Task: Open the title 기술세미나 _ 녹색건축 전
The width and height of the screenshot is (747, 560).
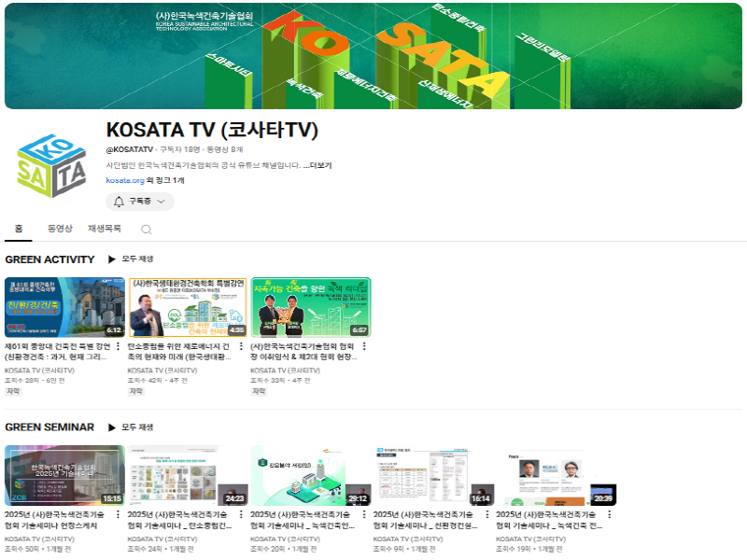Action: click(x=549, y=520)
